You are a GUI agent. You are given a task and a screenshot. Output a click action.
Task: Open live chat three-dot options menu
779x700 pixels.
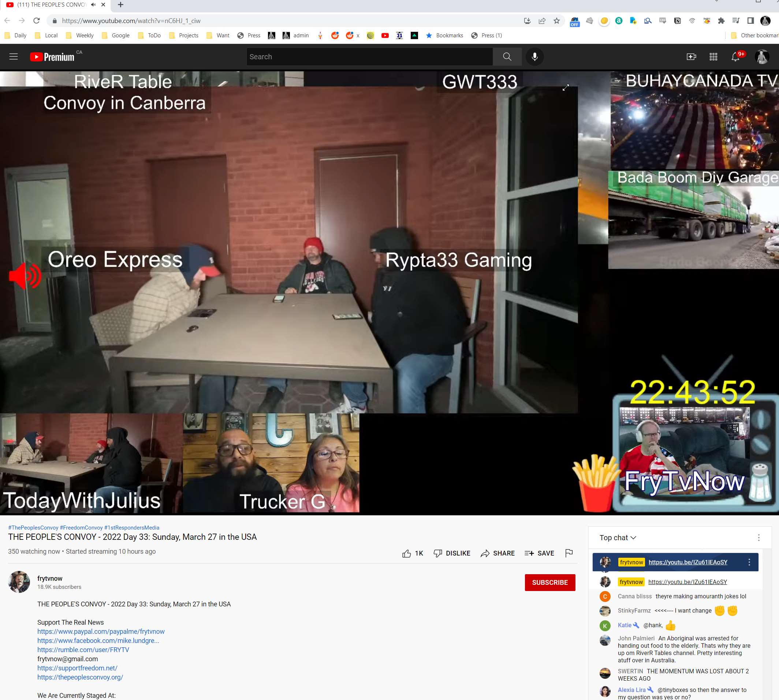coord(758,538)
